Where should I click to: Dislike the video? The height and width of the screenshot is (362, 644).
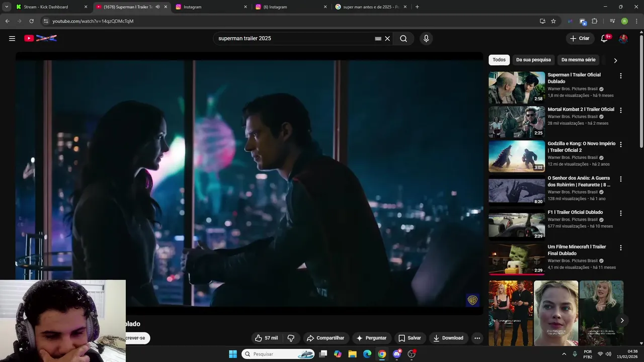291,338
